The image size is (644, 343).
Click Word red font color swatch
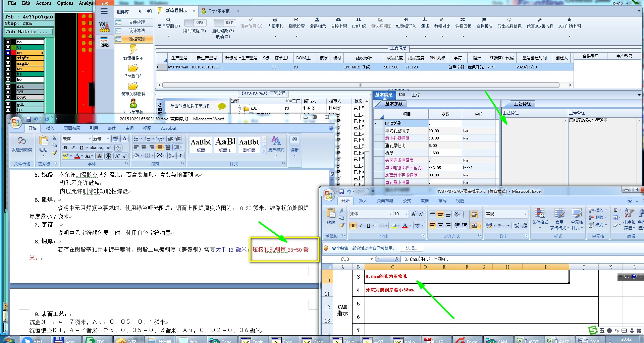click(x=77, y=156)
